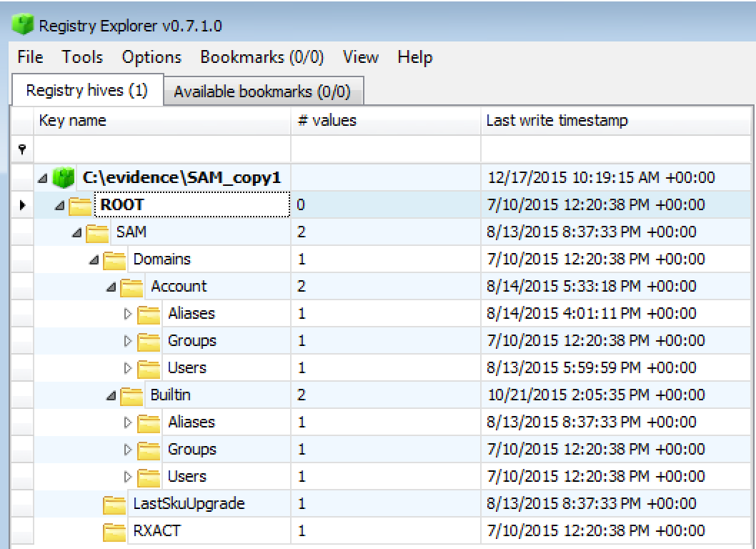
Task: Open the File menu
Action: [30, 57]
